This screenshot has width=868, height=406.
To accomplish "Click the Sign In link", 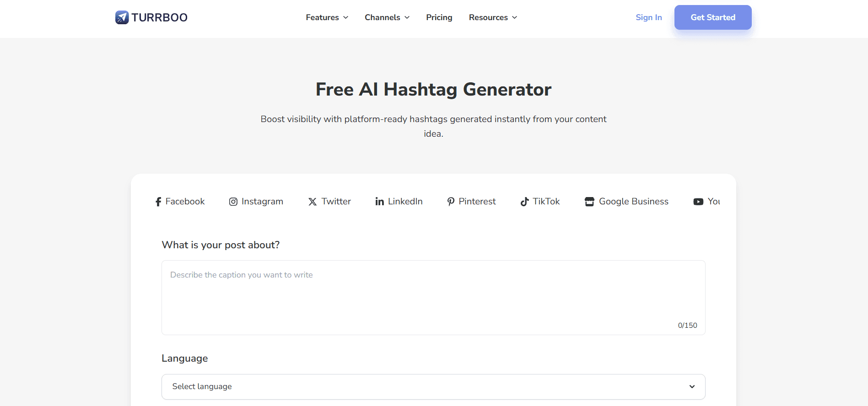I will point(648,17).
